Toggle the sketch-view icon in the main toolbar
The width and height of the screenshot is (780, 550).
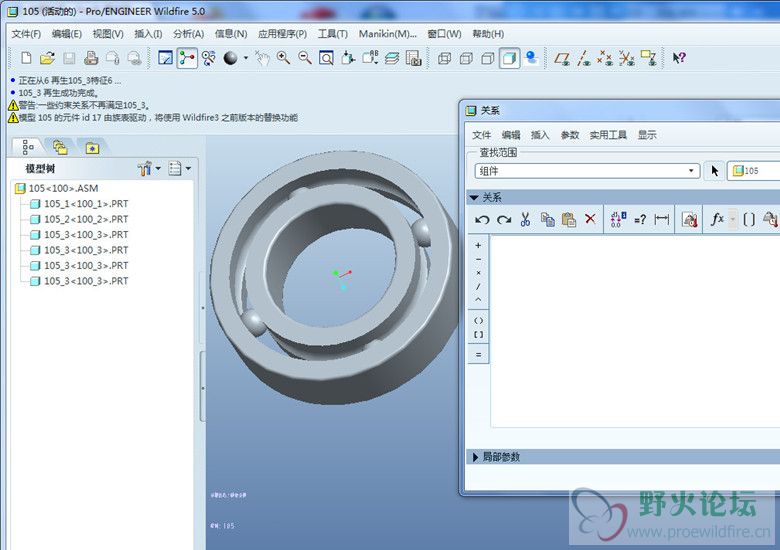click(x=165, y=58)
